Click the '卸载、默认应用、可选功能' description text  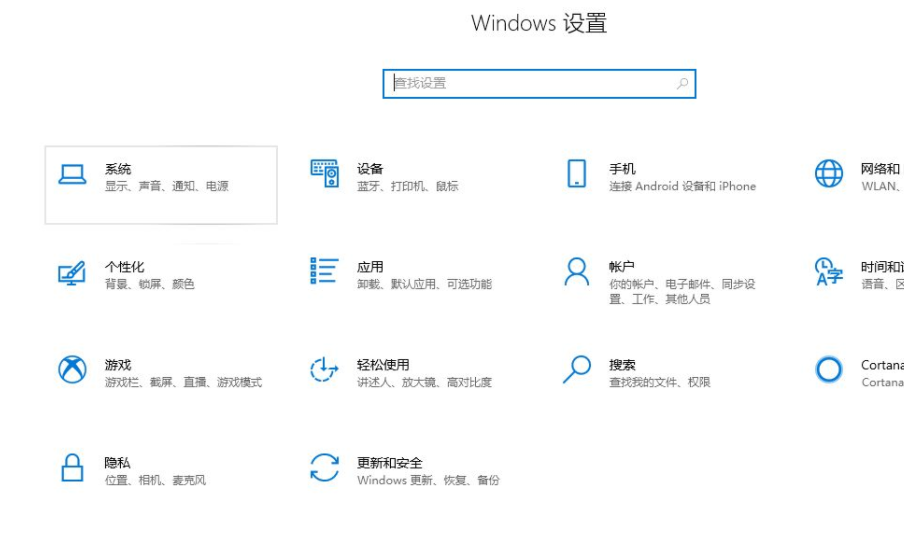(424, 284)
